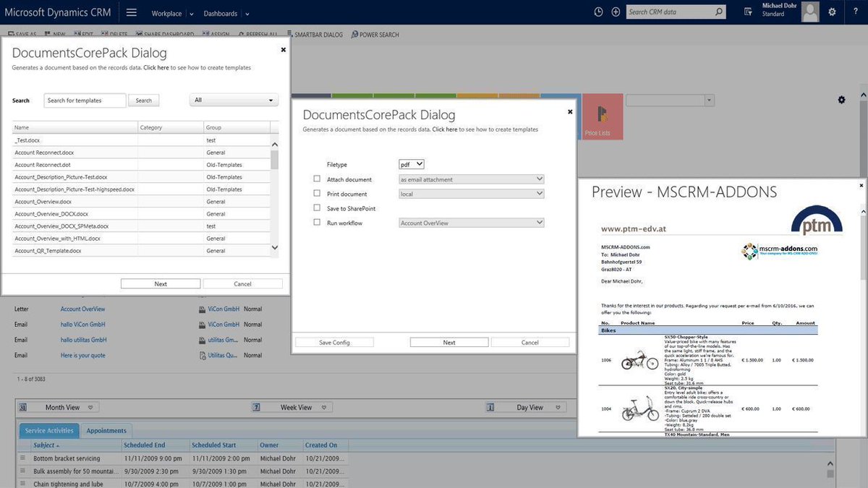Click row menu icon for Bottom bracket servicing
This screenshot has width=868, height=488.
coord(22,458)
